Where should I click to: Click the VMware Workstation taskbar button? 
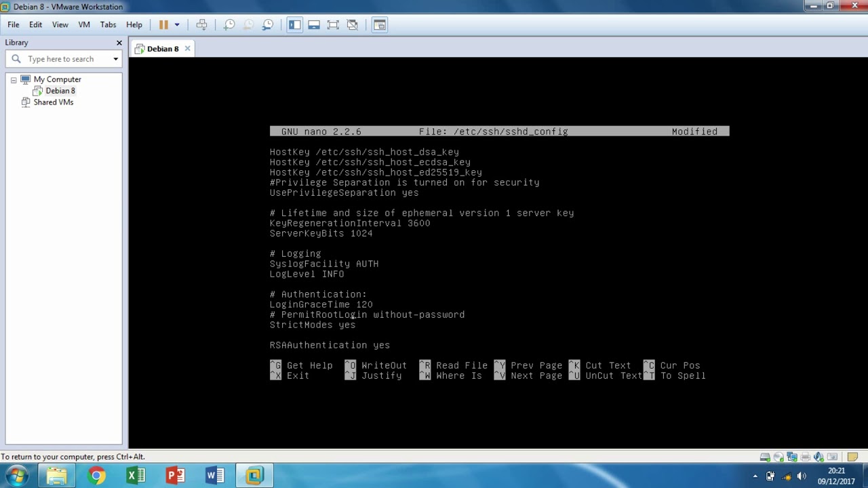point(254,476)
